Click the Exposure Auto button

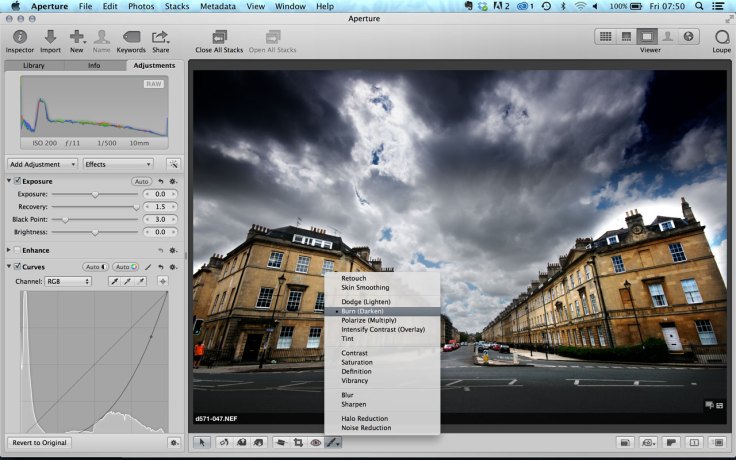point(141,181)
